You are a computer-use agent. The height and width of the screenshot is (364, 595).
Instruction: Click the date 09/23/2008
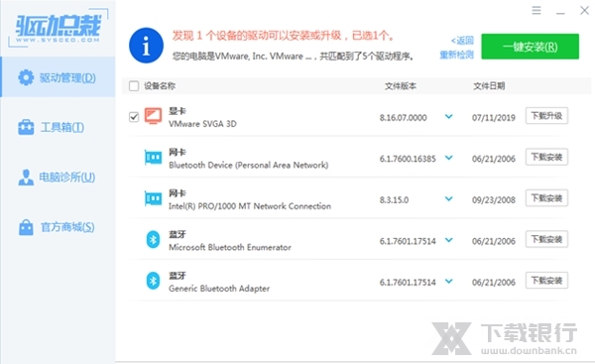coord(494,200)
